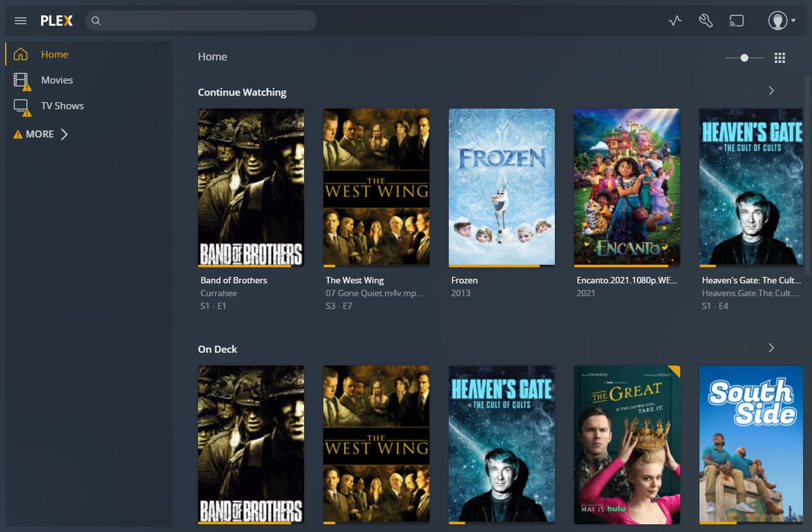
Task: Click the 2021 year under Encanto
Action: tap(586, 293)
